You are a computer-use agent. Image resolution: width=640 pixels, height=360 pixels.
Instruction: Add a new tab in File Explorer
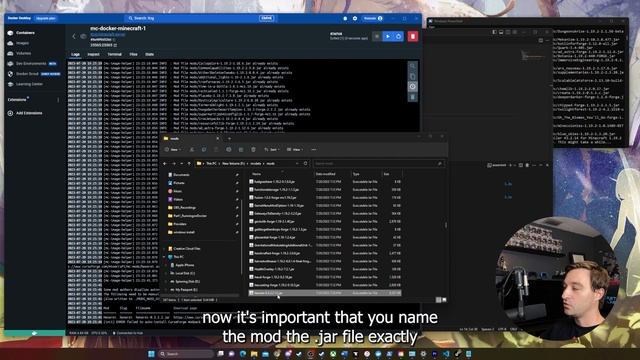(229, 139)
